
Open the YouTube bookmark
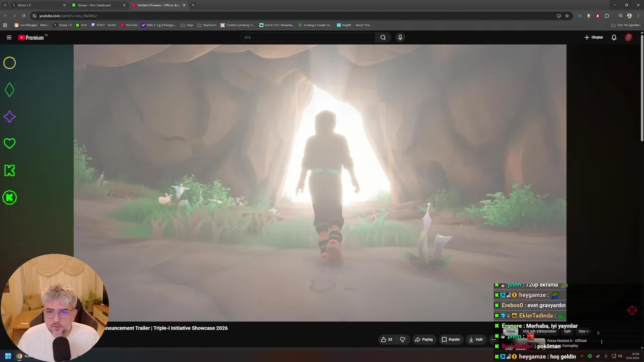tap(129, 25)
